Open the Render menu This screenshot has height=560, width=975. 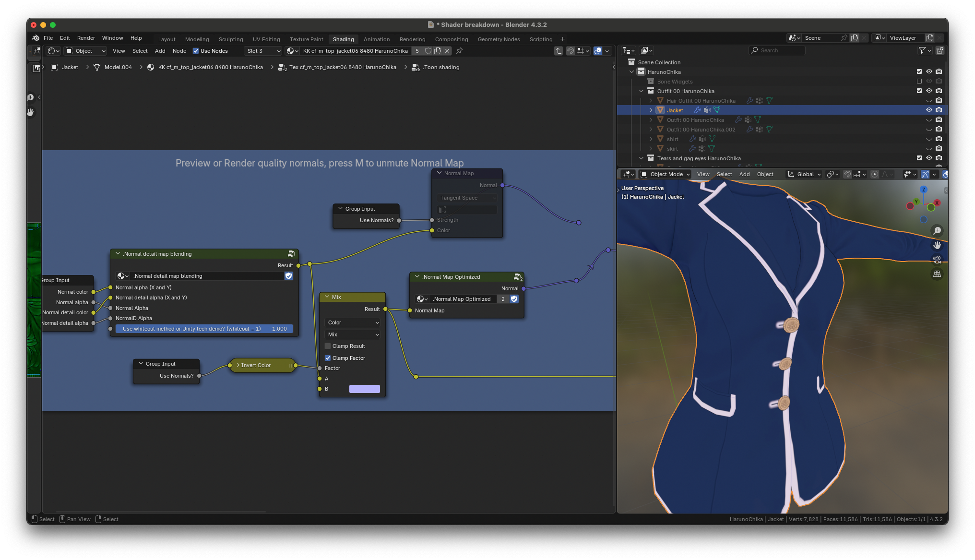tap(86, 38)
